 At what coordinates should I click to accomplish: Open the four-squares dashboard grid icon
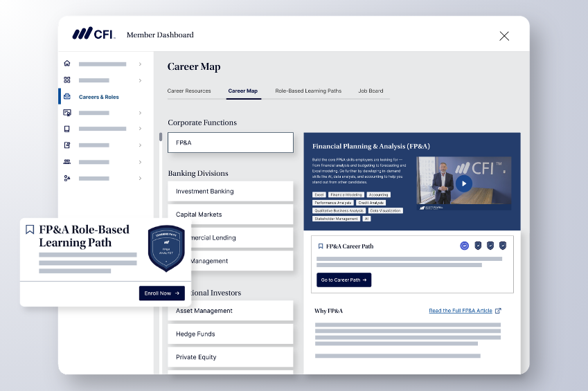(x=67, y=80)
